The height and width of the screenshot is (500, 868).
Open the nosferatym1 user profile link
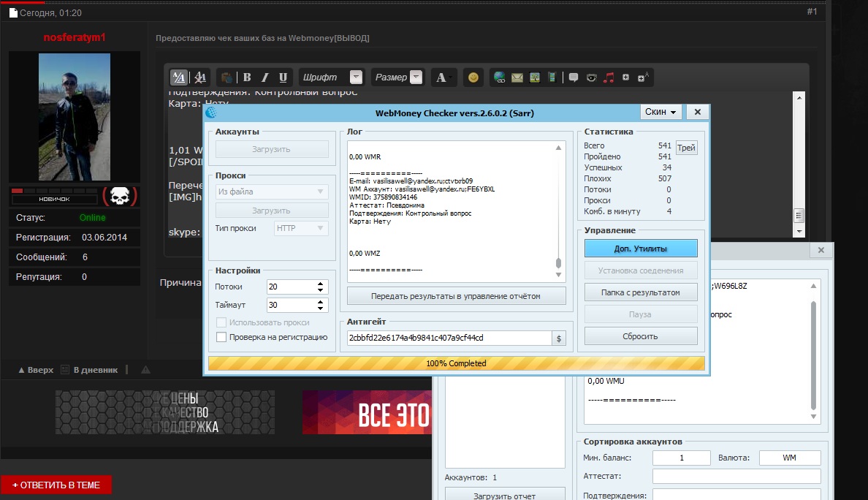tap(75, 38)
